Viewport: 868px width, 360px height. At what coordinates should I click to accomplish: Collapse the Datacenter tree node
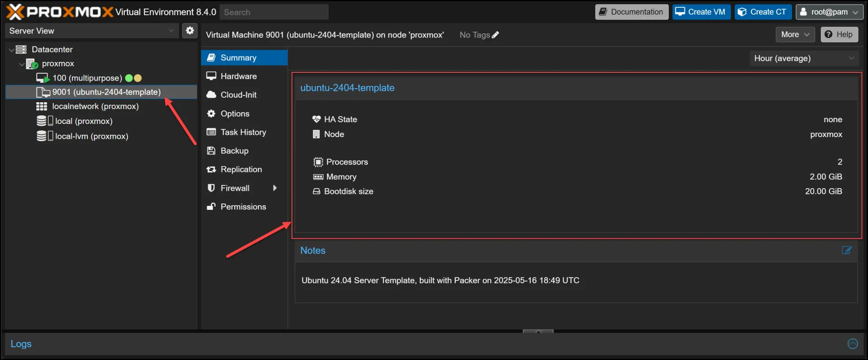[x=11, y=50]
